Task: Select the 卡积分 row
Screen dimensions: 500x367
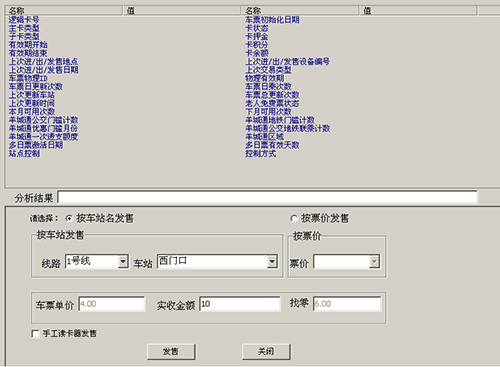Action: coord(257,45)
